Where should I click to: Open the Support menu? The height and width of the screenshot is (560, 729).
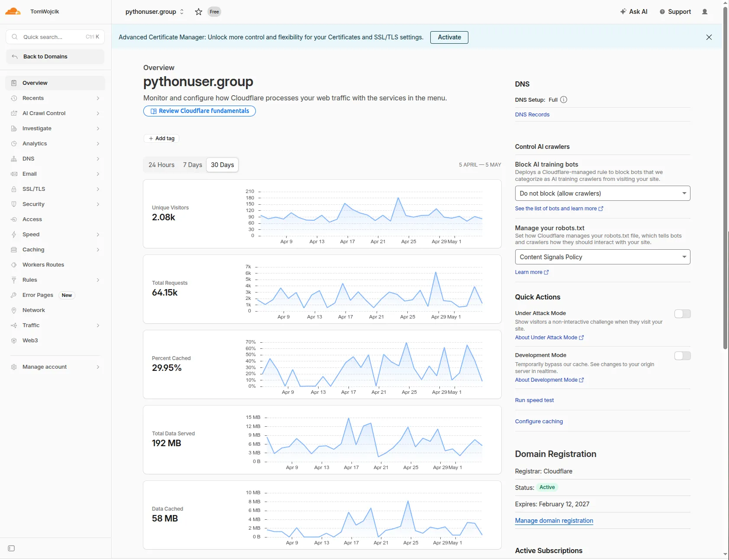coord(675,12)
